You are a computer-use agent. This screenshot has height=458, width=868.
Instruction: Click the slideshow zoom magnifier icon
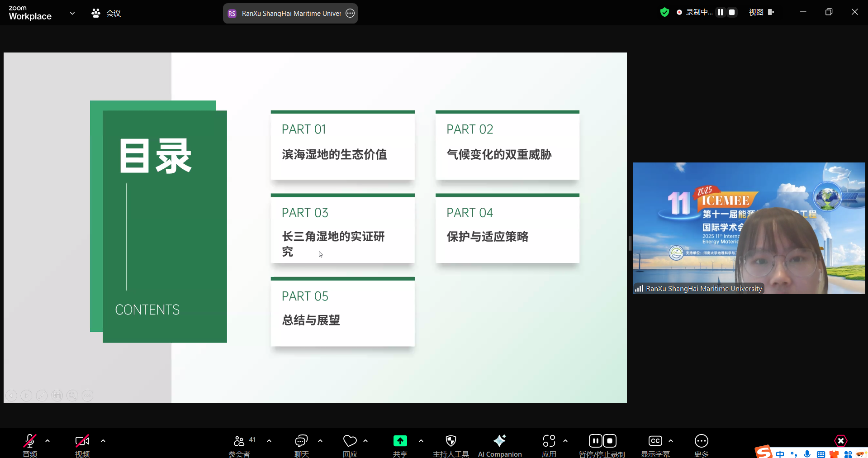point(72,396)
